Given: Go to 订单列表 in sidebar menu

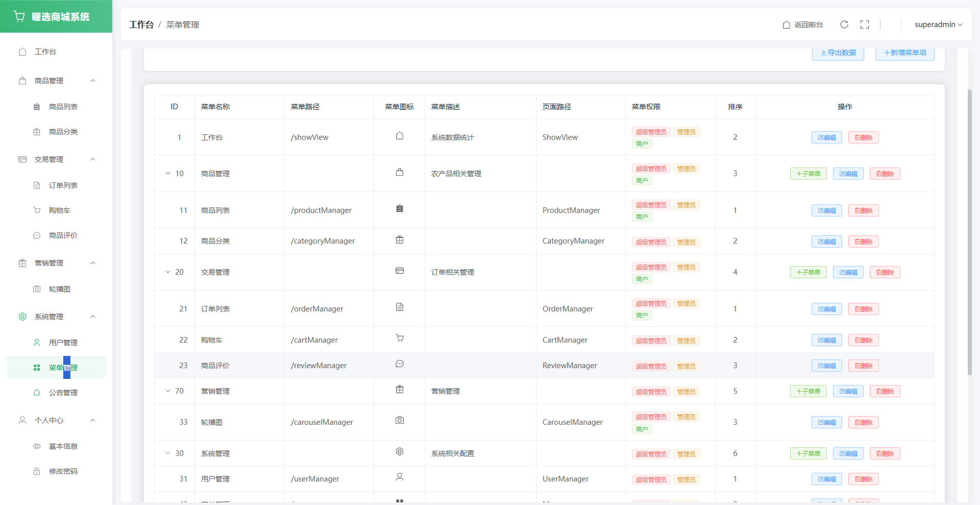Looking at the screenshot, I should click(63, 185).
